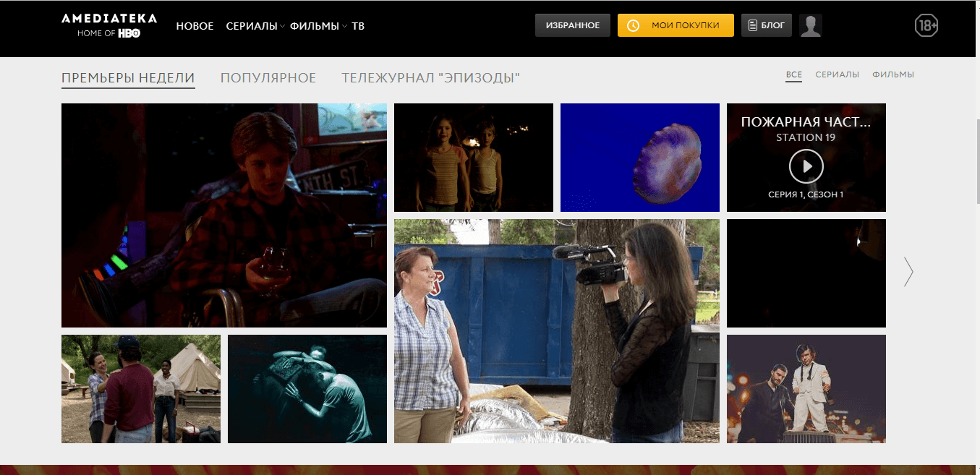Open the Блог button
Image resolution: width=980 pixels, height=475 pixels.
point(766,25)
